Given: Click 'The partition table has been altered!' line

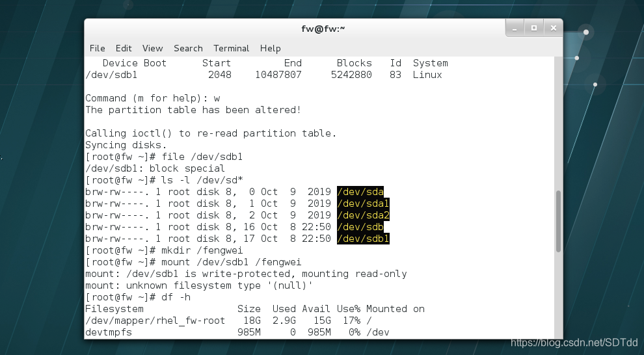Looking at the screenshot, I should (x=193, y=110).
